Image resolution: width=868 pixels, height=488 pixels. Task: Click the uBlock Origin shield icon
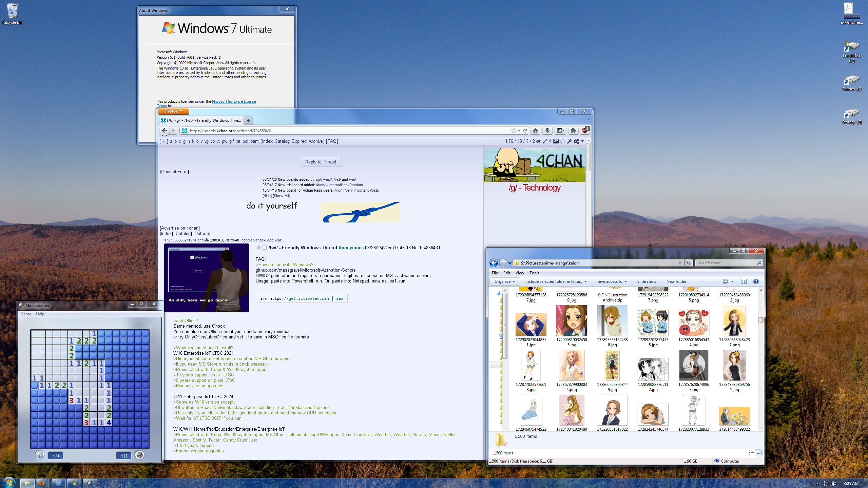coord(585,131)
